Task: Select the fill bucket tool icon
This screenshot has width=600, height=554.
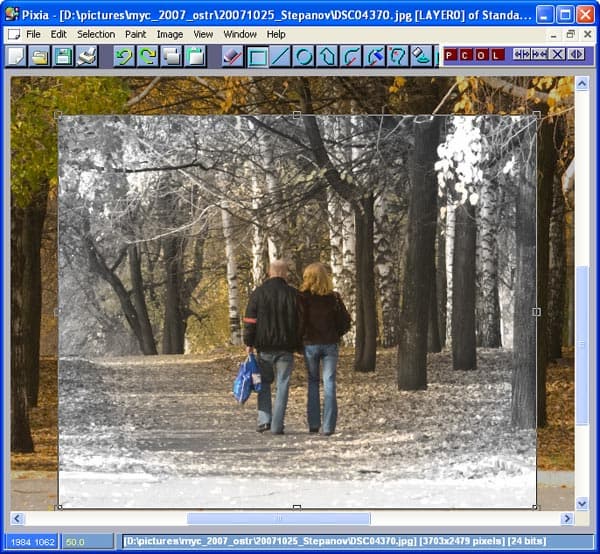Action: click(421, 57)
